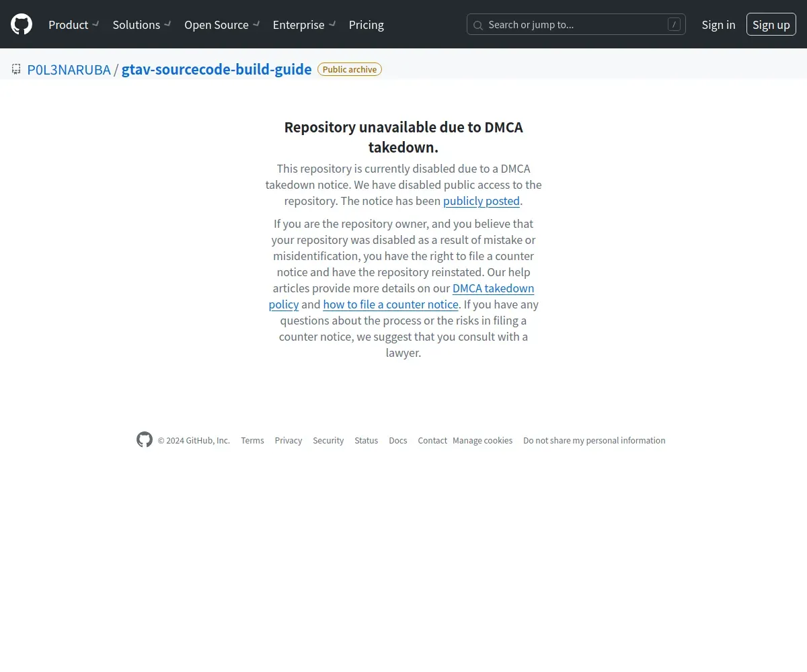
Task: Open the Status footer link
Action: pos(367,441)
